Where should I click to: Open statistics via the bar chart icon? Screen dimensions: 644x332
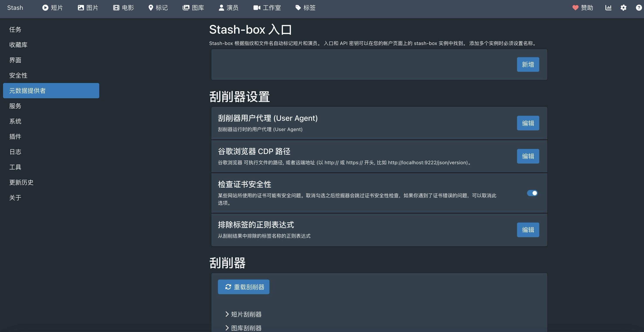point(608,8)
